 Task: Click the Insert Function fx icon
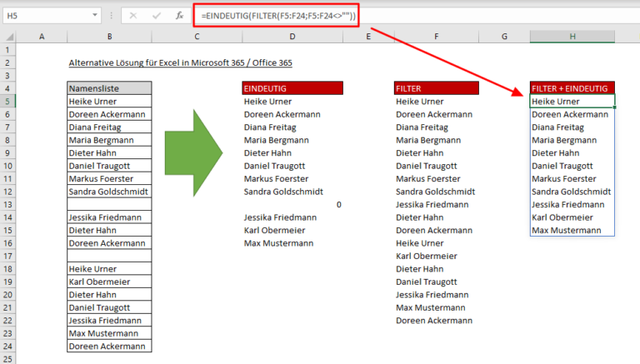(x=177, y=16)
